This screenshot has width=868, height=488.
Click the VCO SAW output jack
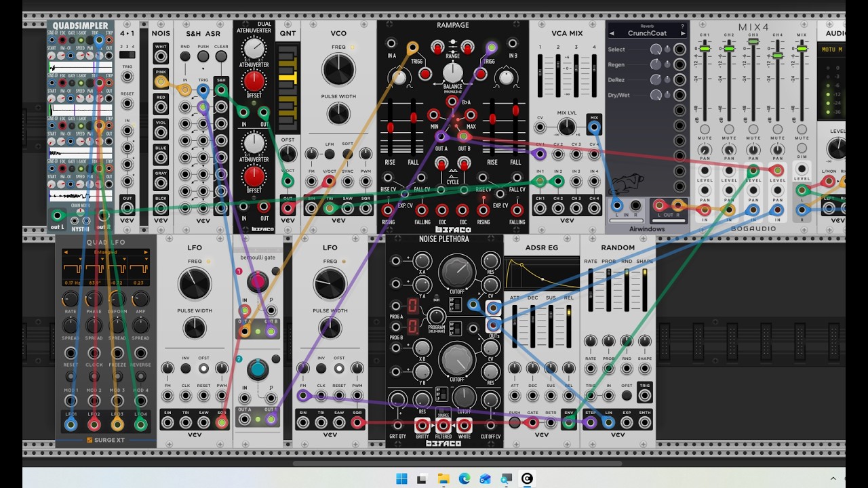348,208
